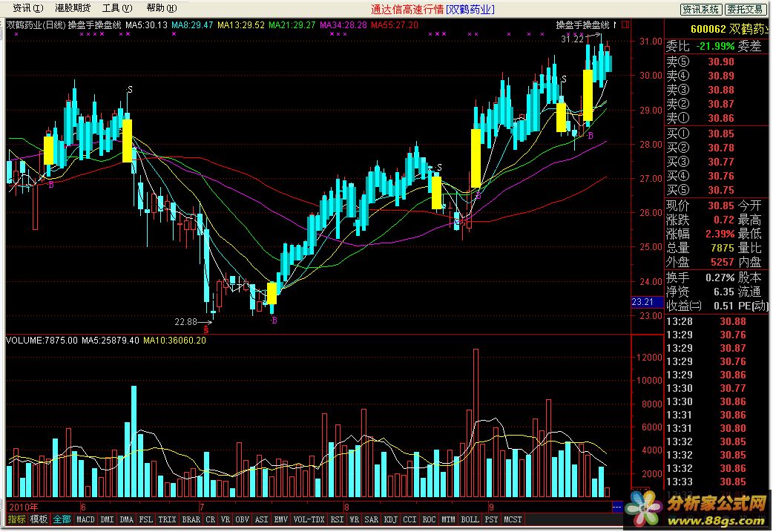Switch to the MACD indicator tab
773x532 pixels.
point(85,519)
